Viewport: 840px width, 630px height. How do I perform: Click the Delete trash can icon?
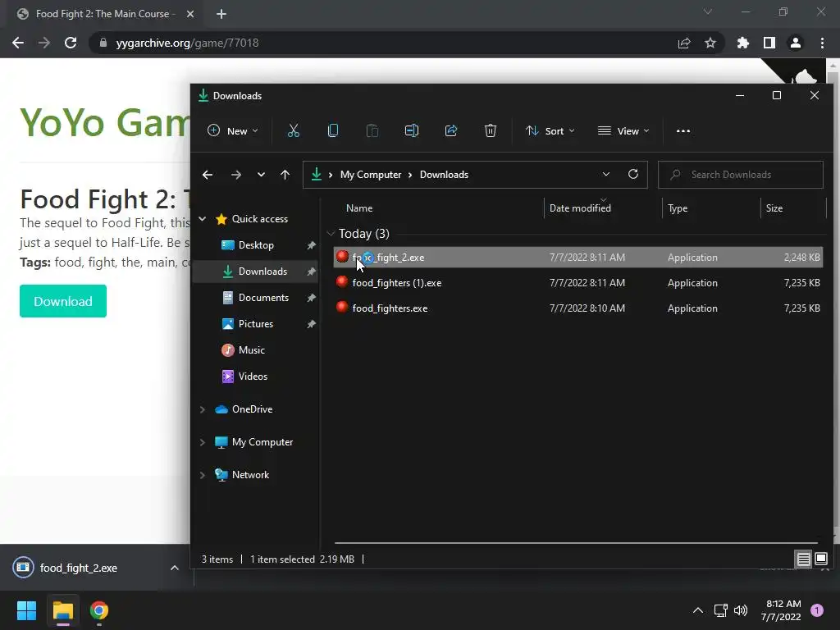point(491,130)
